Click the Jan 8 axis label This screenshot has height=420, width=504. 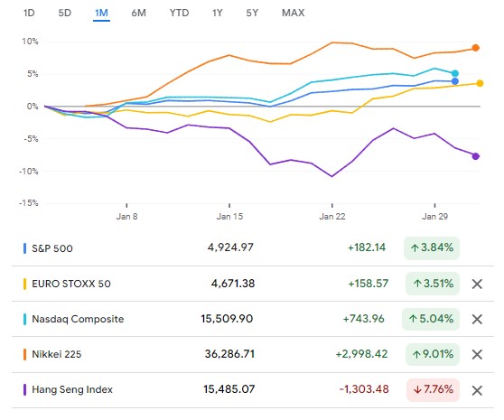pos(126,216)
